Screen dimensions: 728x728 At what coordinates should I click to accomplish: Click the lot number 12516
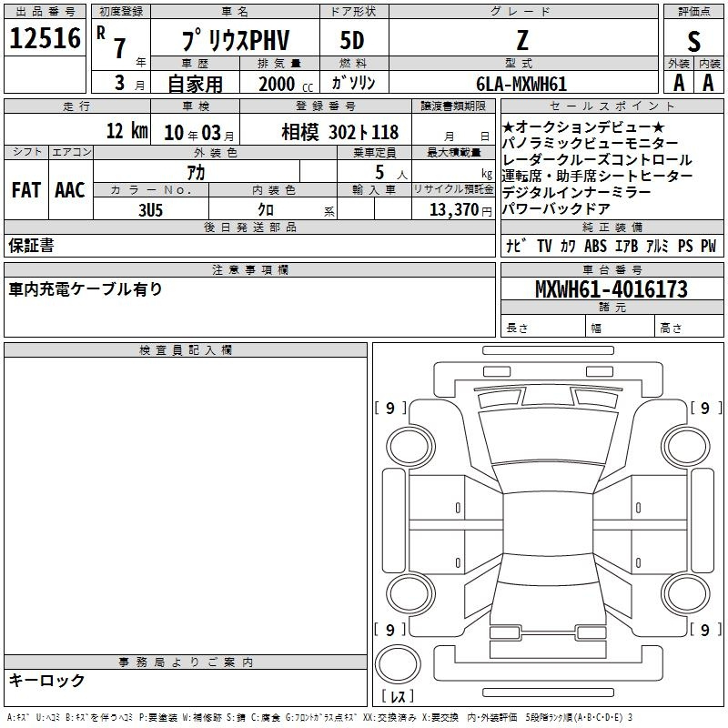tap(45, 39)
